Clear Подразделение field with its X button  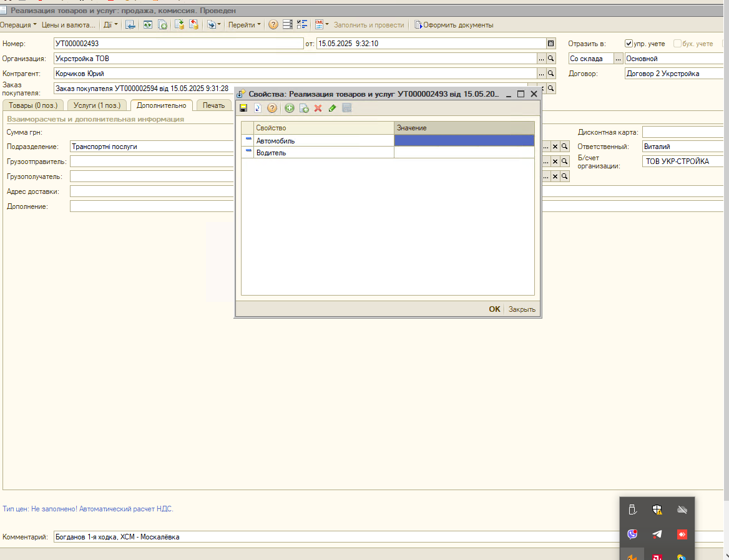(555, 147)
